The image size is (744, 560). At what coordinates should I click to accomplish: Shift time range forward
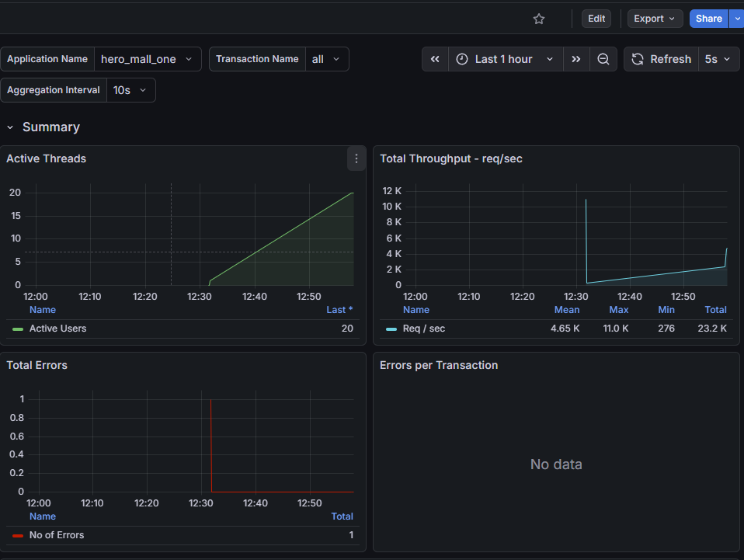point(576,59)
